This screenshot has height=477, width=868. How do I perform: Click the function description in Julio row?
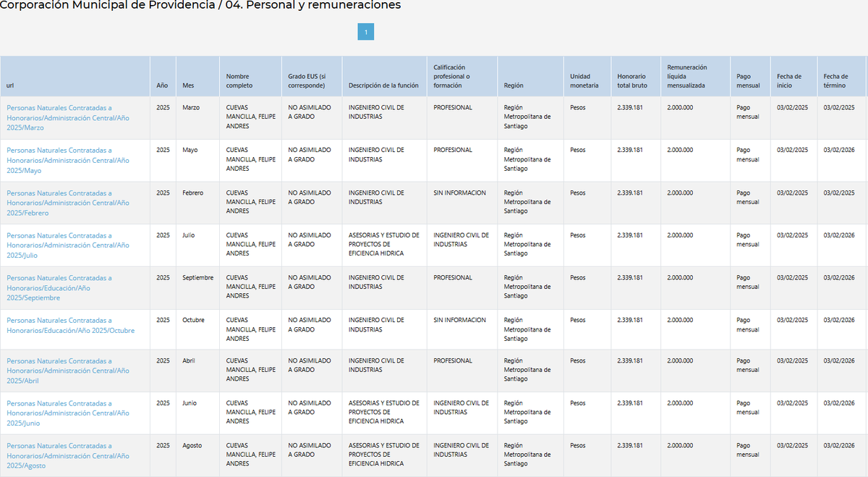pyautogui.click(x=383, y=244)
